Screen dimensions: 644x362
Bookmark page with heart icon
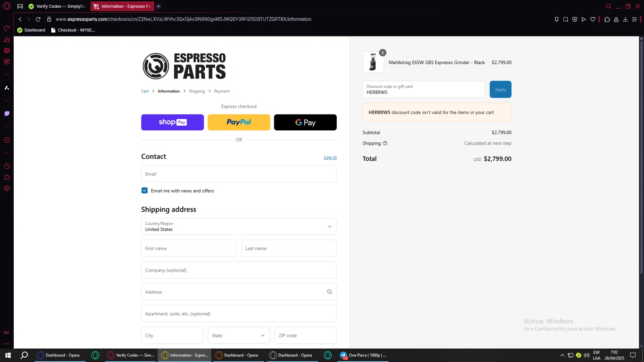pyautogui.click(x=593, y=19)
